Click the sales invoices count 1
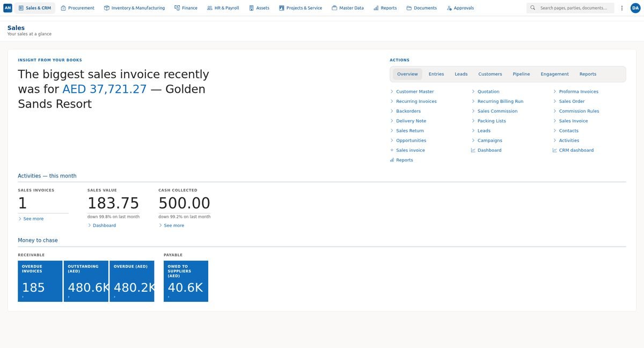Viewport: 644px width, 348px height. (x=23, y=203)
